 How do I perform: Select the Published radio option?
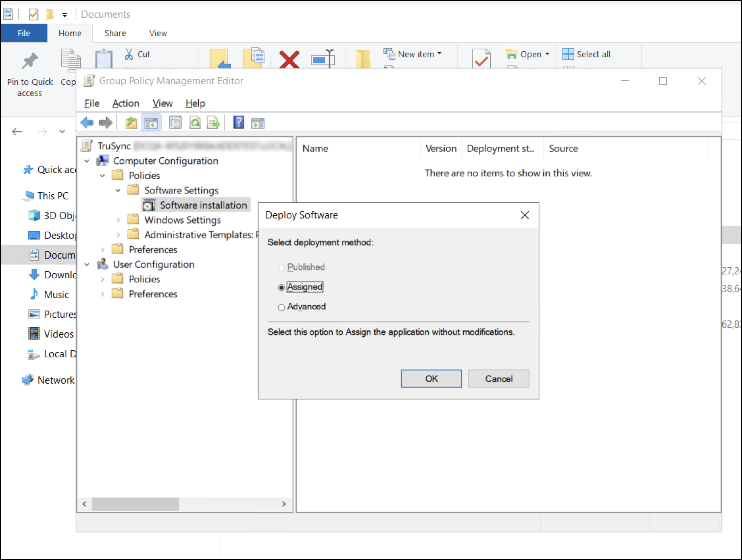[x=282, y=267]
